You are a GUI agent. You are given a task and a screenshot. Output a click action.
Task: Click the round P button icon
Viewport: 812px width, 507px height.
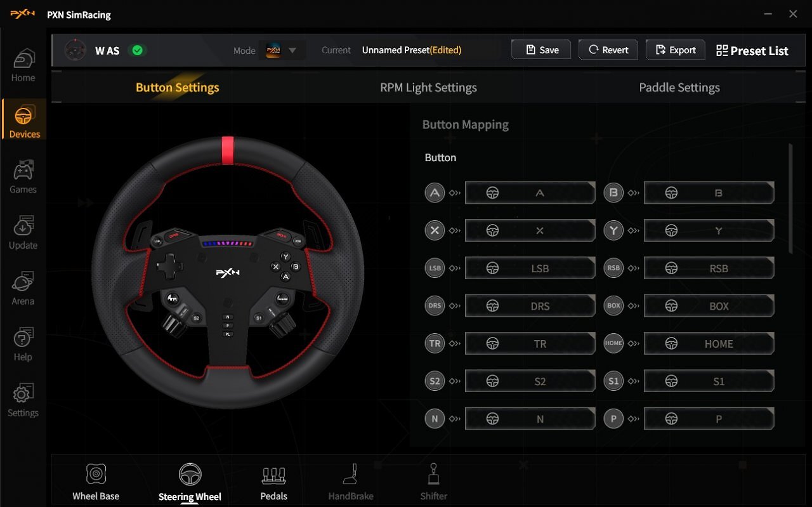[613, 419]
